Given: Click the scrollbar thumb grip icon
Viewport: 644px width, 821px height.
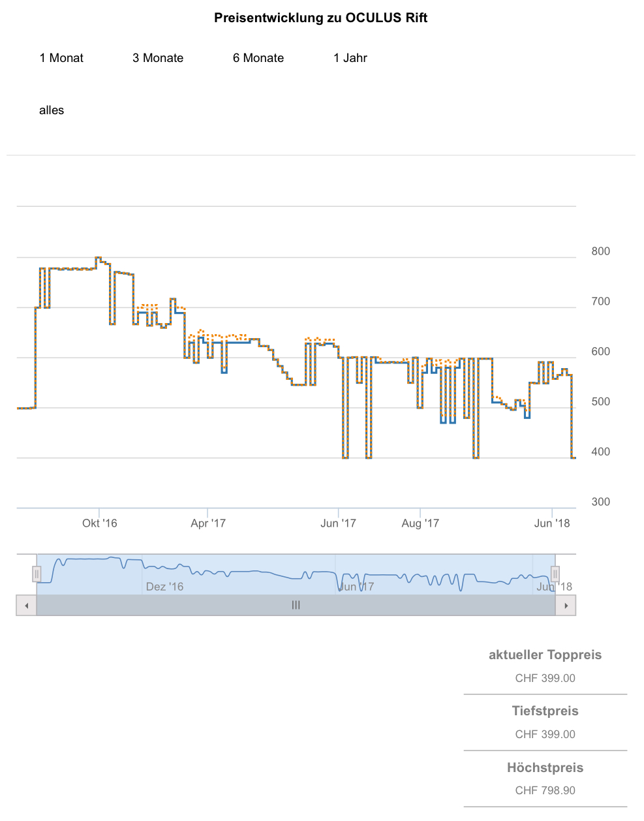Looking at the screenshot, I should 296,606.
